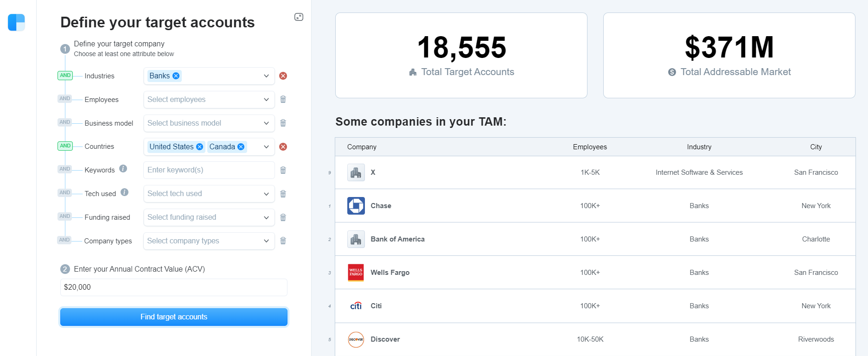Select the Chase company name
This screenshot has height=356, width=868.
point(381,206)
